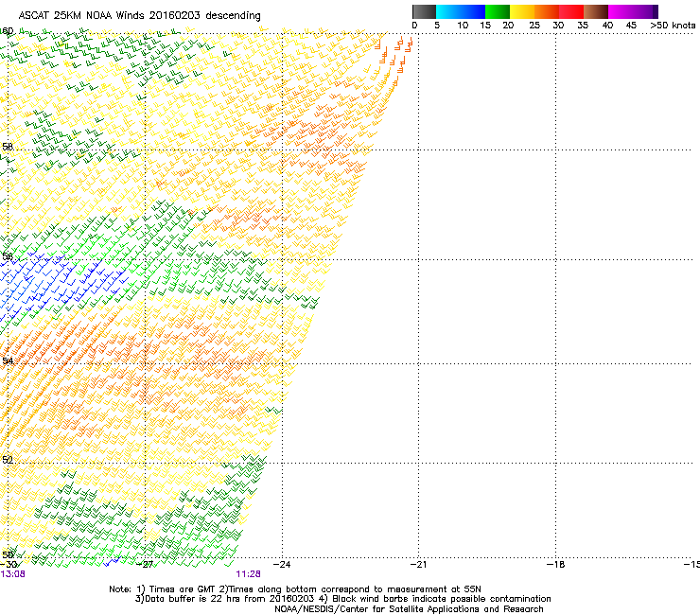Click the red 30–35 knots colorbar segment
700x615 pixels.
pyautogui.click(x=571, y=11)
